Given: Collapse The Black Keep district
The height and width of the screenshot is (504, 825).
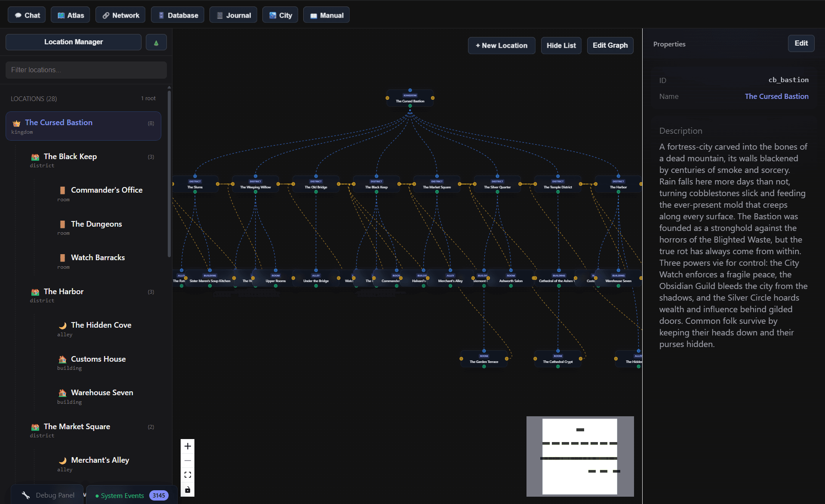Looking at the screenshot, I should coord(34,157).
